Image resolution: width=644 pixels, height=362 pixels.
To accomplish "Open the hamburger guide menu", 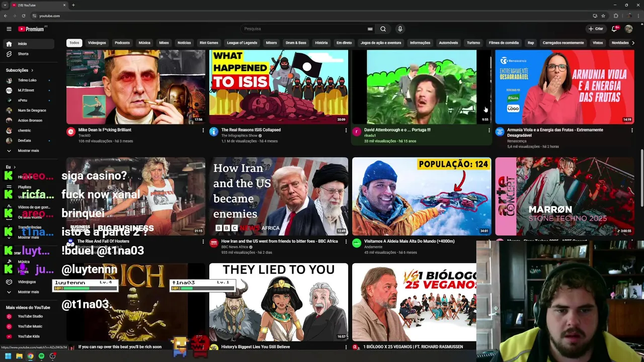I will point(9,29).
